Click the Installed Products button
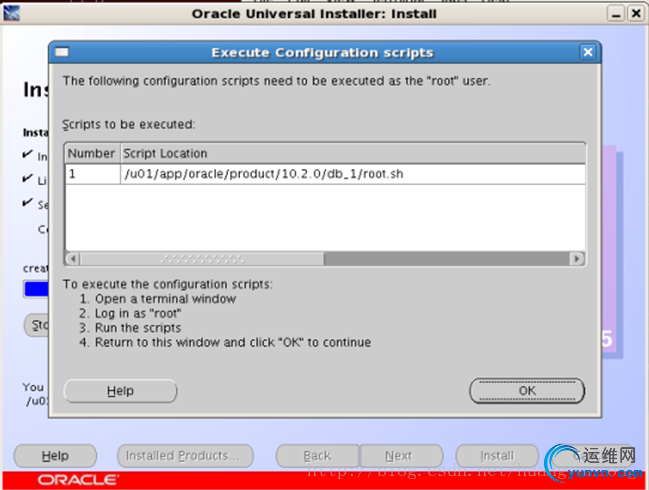Image resolution: width=649 pixels, height=490 pixels. tap(185, 456)
